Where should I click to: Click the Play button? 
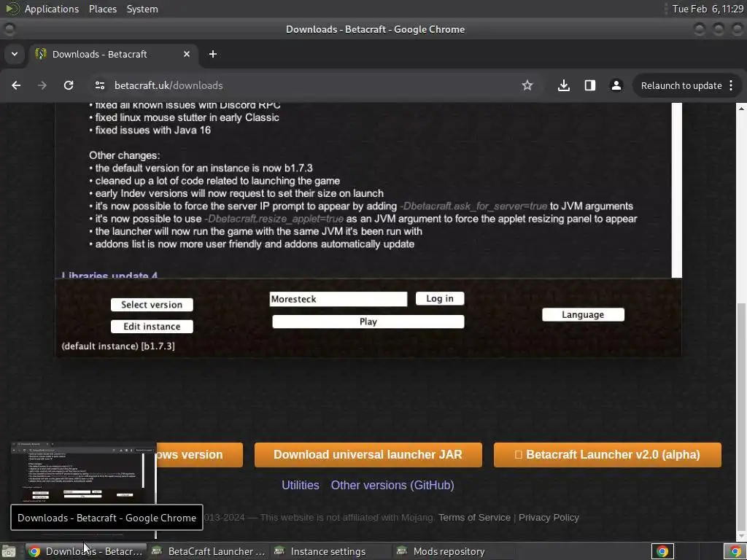pos(368,322)
